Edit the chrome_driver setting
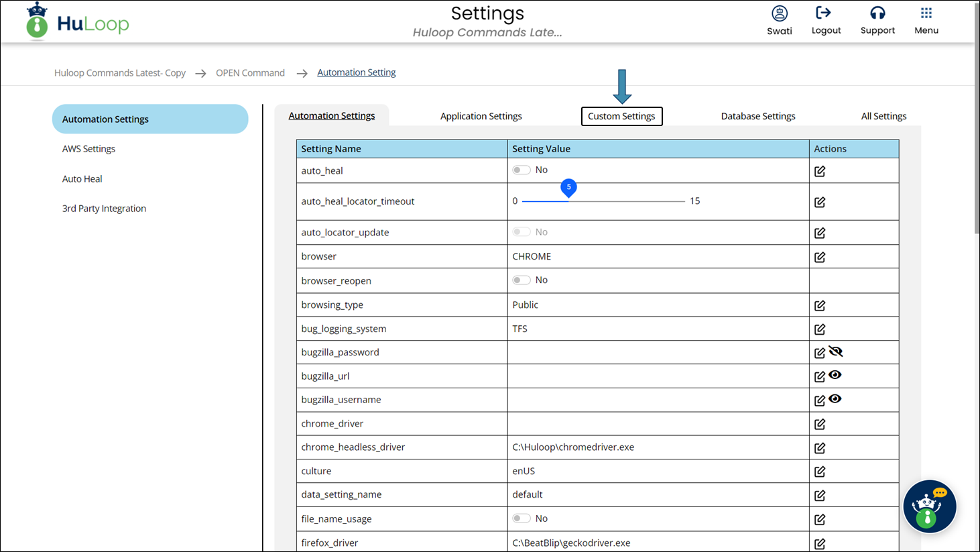Image resolution: width=980 pixels, height=552 pixels. point(820,424)
